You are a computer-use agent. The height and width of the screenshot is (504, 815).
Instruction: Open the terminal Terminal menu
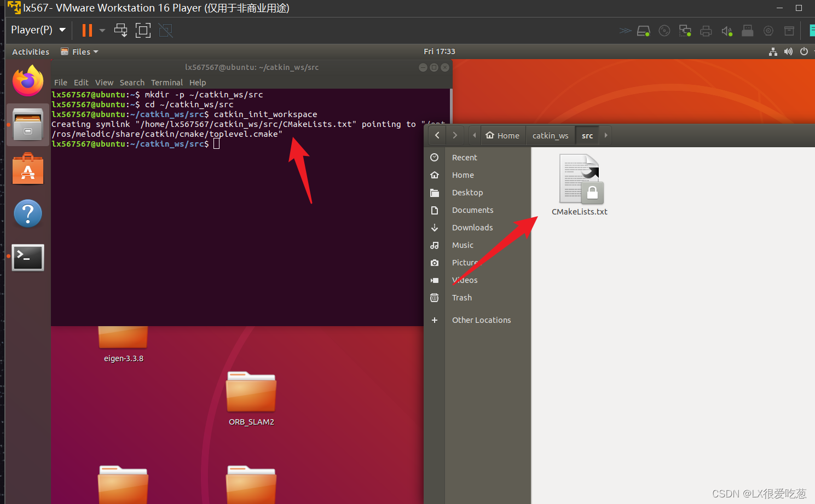click(x=167, y=83)
